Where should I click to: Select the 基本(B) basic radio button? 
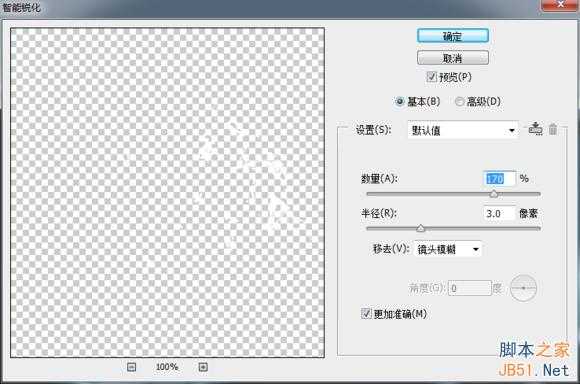(x=400, y=101)
